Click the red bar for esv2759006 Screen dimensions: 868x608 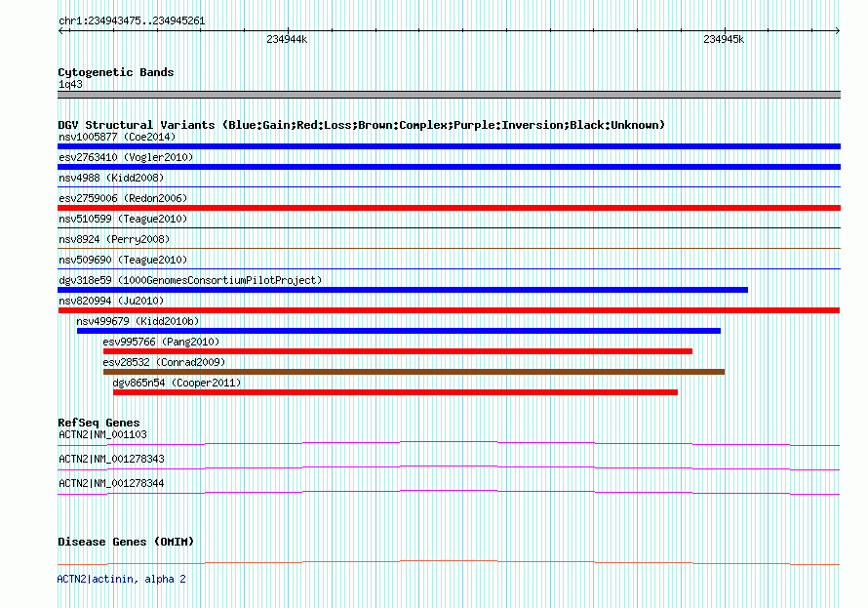point(449,208)
